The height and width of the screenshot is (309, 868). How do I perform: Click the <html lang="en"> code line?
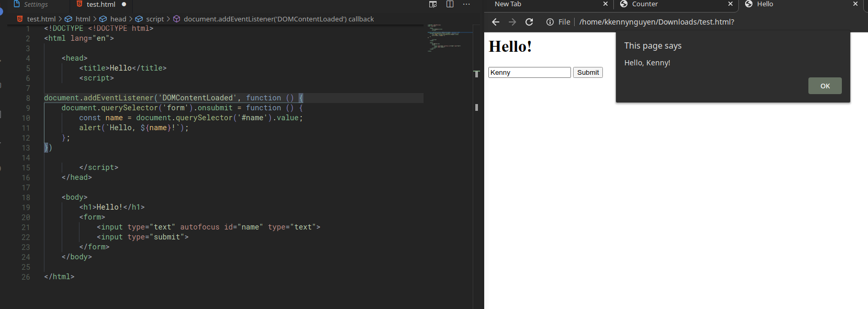point(79,39)
